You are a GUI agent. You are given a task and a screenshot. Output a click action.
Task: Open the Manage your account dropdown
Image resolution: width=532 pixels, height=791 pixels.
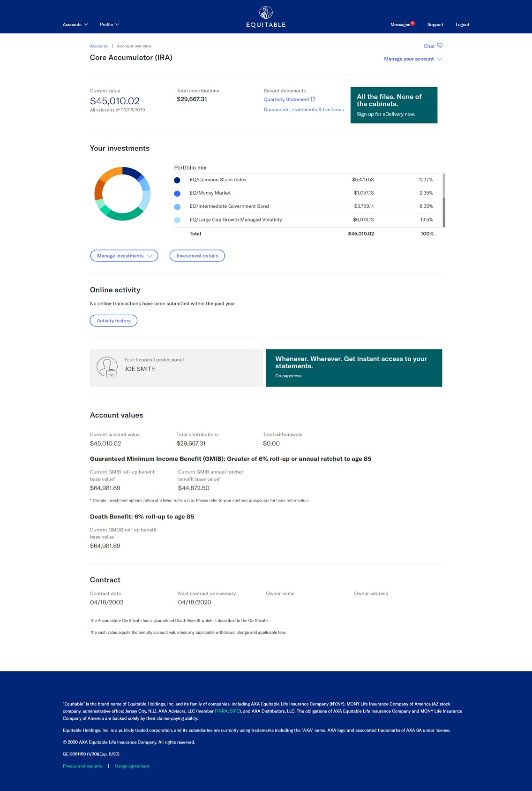[412, 59]
